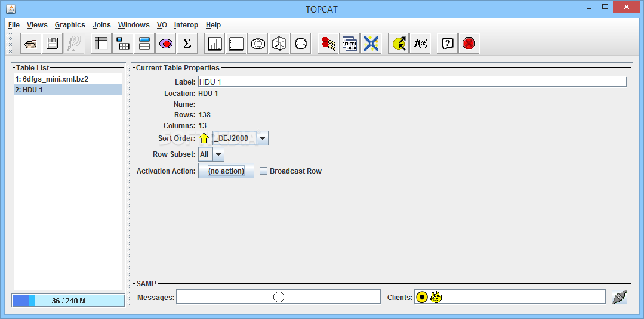Screen dimensions: 644x319
Task: Click the Rows value 138
Action: point(205,115)
